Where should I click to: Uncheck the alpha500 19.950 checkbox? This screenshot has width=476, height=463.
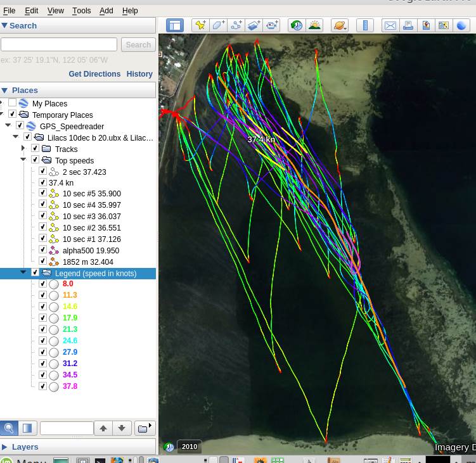(x=42, y=250)
